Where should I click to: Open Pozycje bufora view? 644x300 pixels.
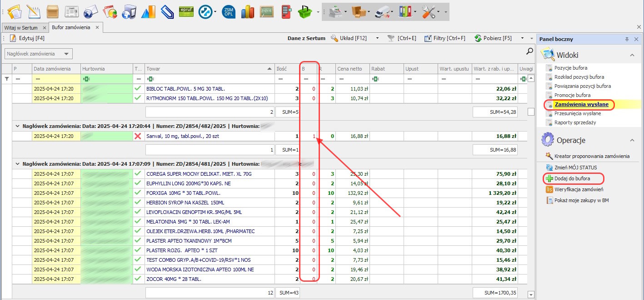click(570, 68)
